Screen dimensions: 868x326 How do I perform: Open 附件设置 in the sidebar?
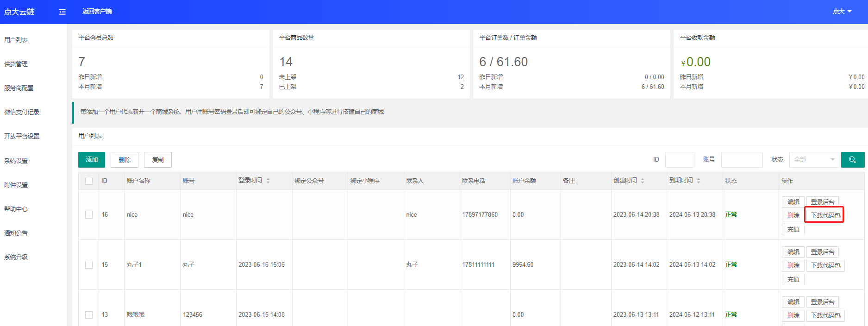pos(16,185)
